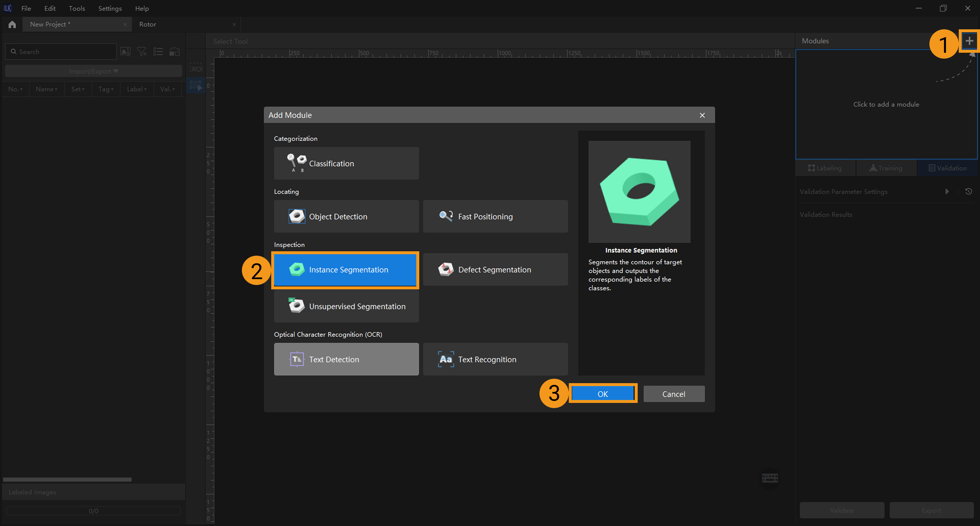The width and height of the screenshot is (980, 526).
Task: Confirm with the OK button
Action: (603, 394)
